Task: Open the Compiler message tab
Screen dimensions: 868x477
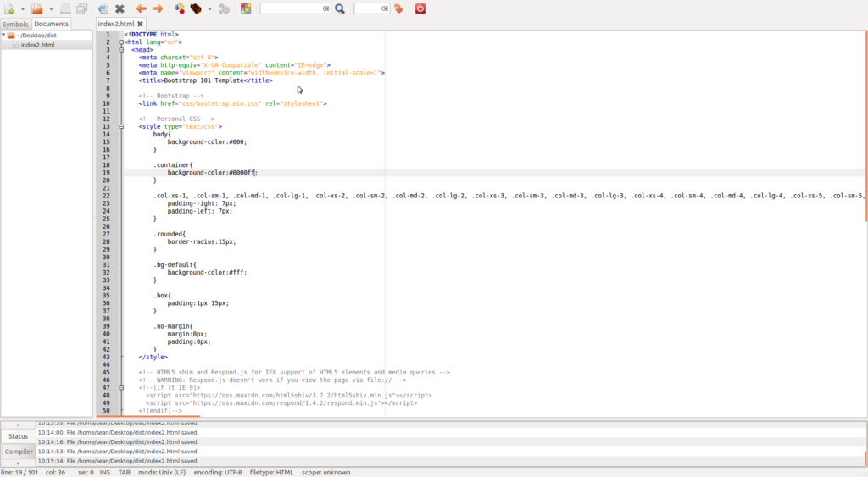Action: pyautogui.click(x=19, y=452)
